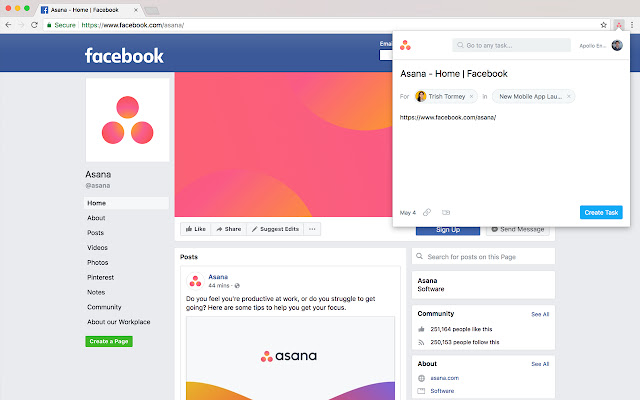This screenshot has width=640, height=400.
Task: Select Home in the page sidebar
Action: point(127,203)
